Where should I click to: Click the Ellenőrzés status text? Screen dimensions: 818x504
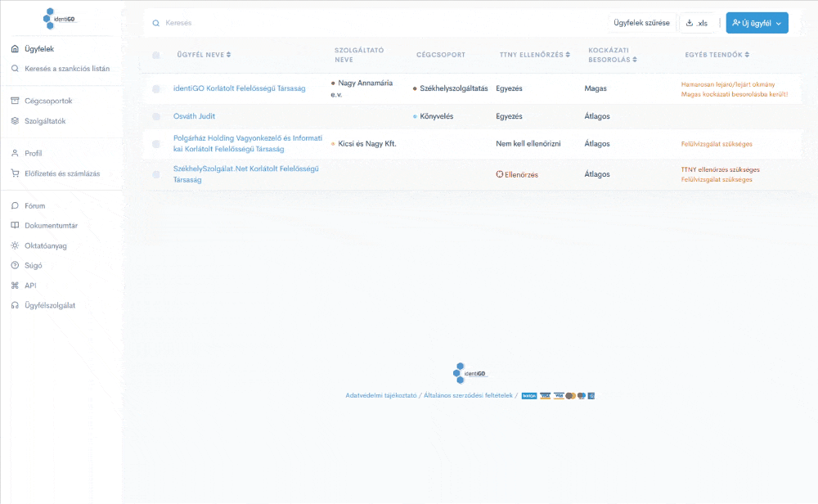(x=521, y=175)
